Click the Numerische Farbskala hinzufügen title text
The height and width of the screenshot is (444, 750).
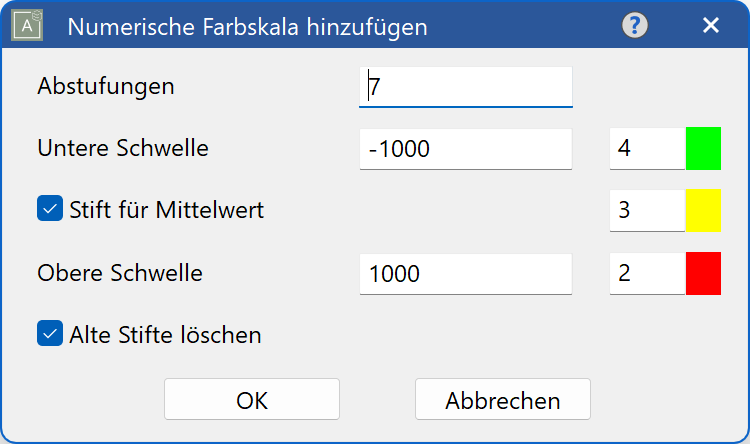click(247, 27)
